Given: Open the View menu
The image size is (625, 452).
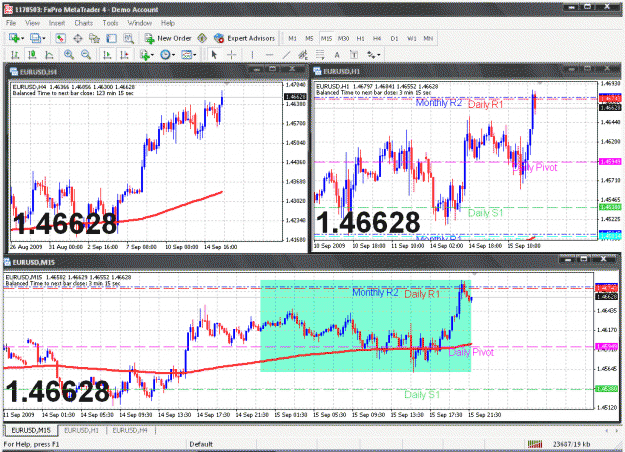Looking at the screenshot, I should (32, 23).
